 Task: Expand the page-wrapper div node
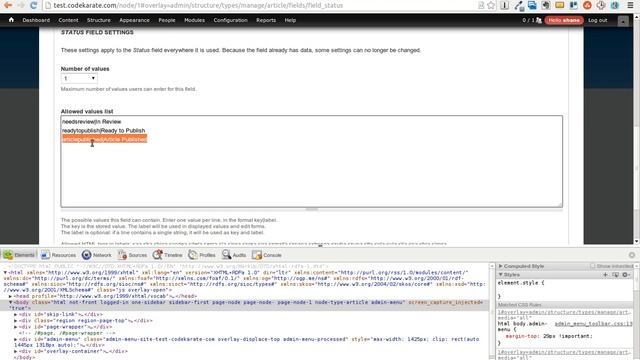click(16, 327)
